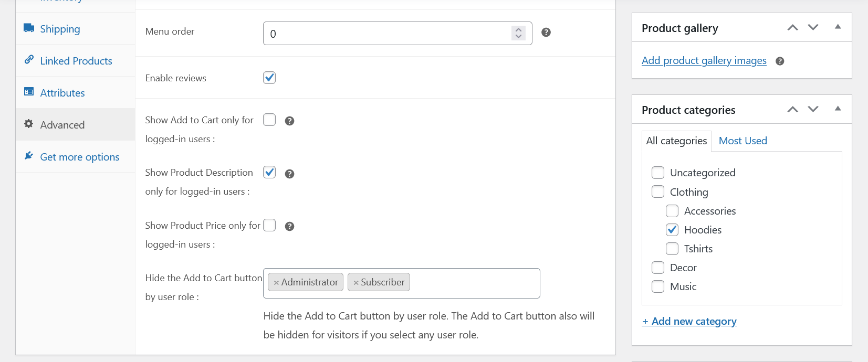The width and height of the screenshot is (868, 362).
Task: Click the plug icon next to Get more options
Action: click(x=29, y=156)
